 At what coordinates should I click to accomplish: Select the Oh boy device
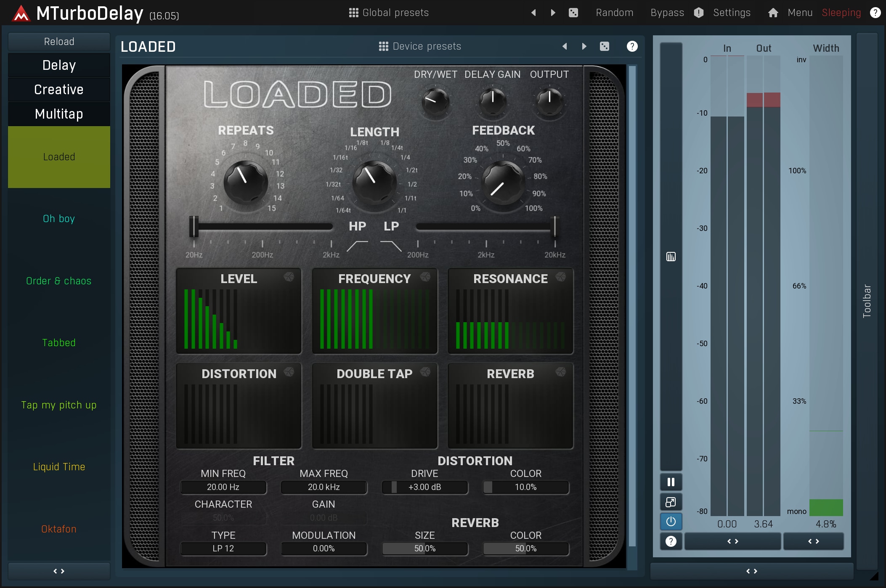[59, 219]
